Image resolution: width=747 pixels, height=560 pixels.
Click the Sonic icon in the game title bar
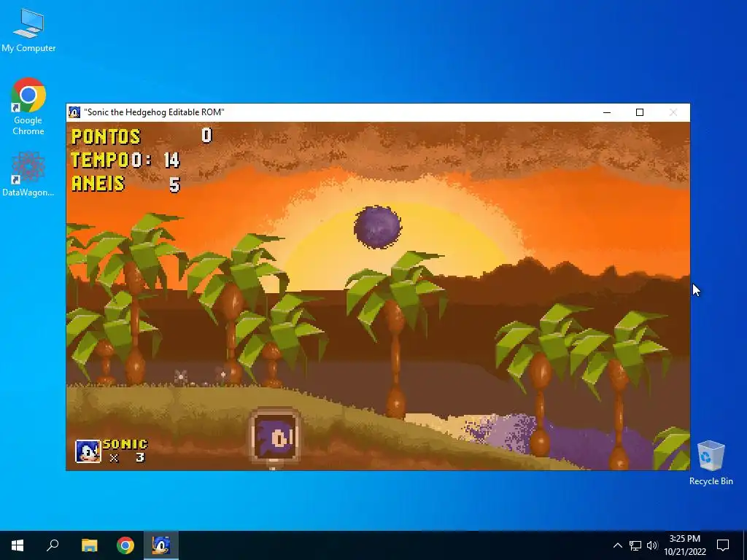pyautogui.click(x=74, y=112)
